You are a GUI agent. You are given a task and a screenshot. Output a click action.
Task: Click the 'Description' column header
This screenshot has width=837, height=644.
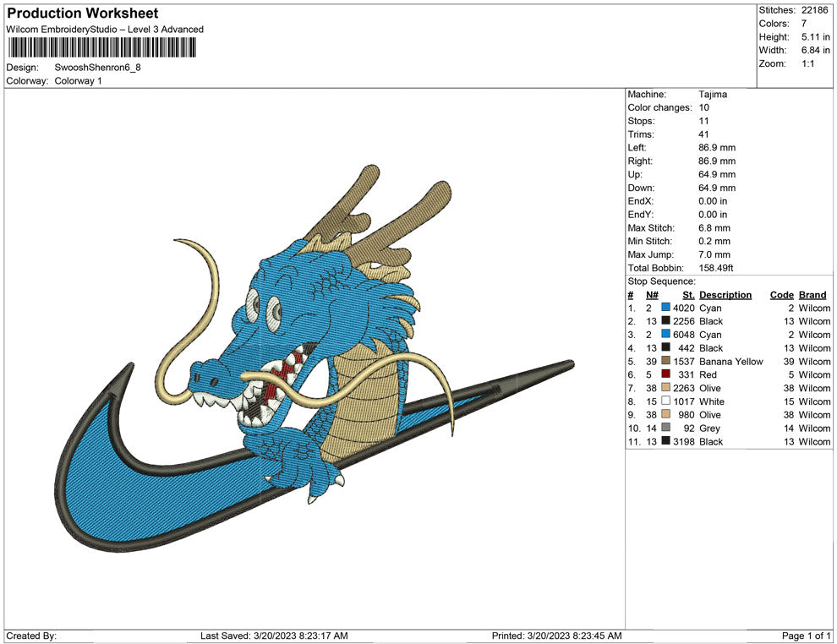point(725,294)
